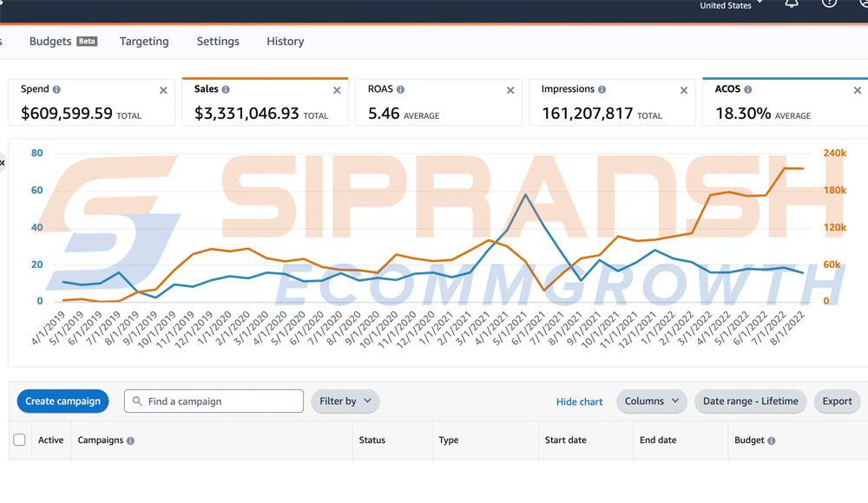Tick the select-all campaigns checkbox
The width and height of the screenshot is (868, 503).
(x=19, y=440)
